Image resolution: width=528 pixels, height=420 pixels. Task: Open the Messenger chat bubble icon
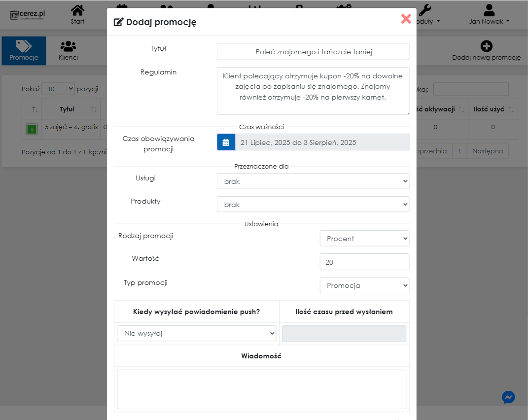[508, 397]
